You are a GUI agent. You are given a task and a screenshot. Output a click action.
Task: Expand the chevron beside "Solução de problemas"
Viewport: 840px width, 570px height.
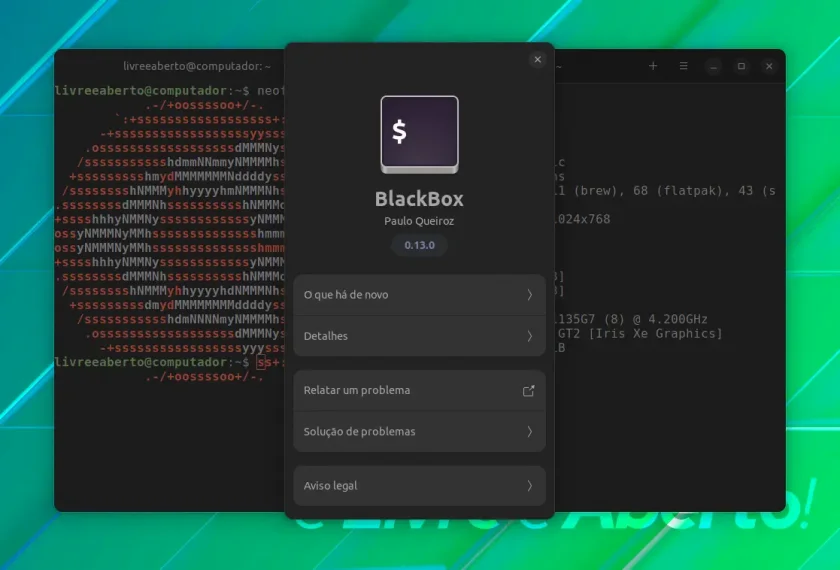(529, 431)
